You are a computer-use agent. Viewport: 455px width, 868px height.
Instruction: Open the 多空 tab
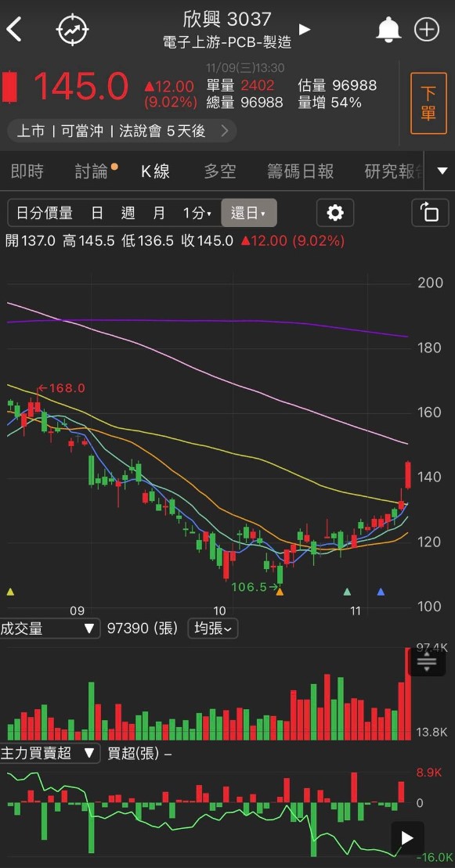click(220, 171)
